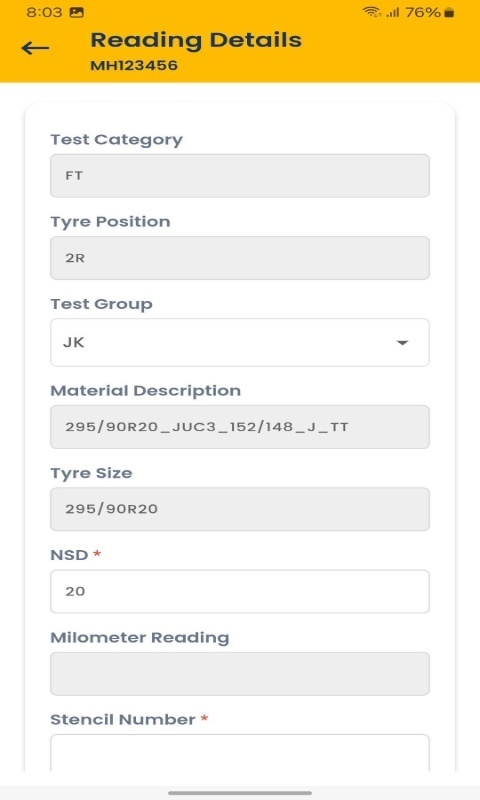480x800 pixels.
Task: Tap the battery icon in status bar
Action: (x=449, y=12)
